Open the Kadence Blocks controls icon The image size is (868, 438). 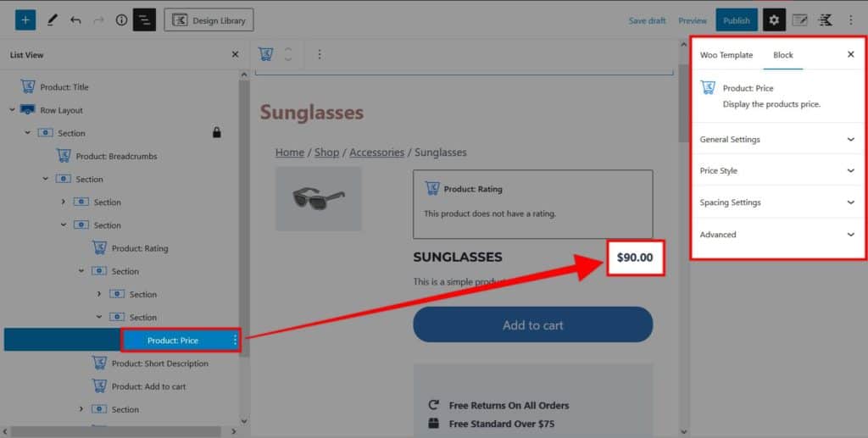(826, 20)
